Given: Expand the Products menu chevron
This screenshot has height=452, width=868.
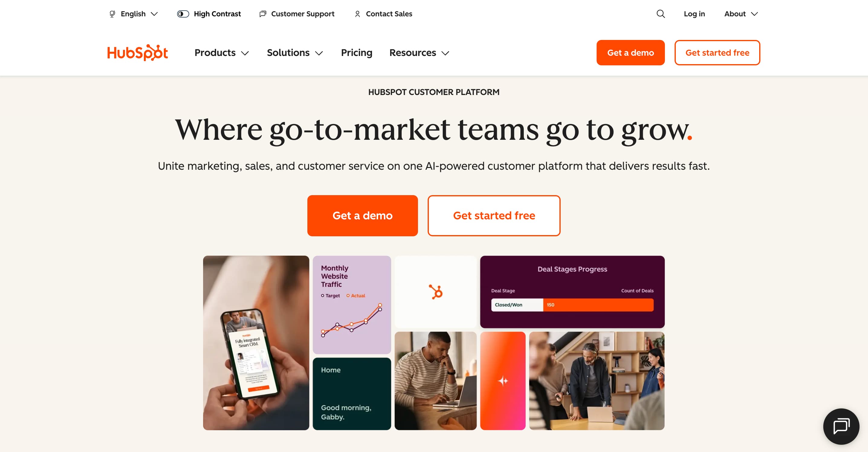Looking at the screenshot, I should [x=245, y=53].
